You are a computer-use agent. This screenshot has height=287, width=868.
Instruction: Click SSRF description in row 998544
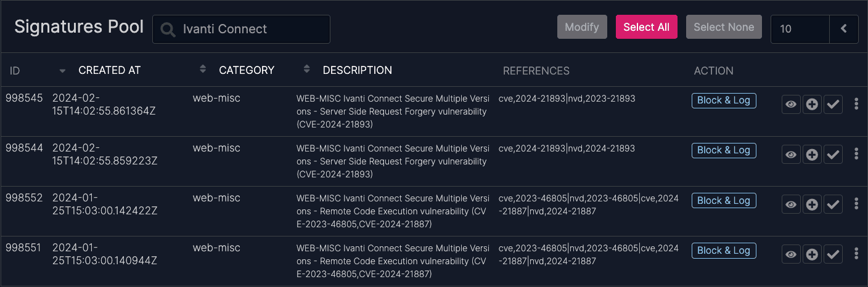pos(393,161)
